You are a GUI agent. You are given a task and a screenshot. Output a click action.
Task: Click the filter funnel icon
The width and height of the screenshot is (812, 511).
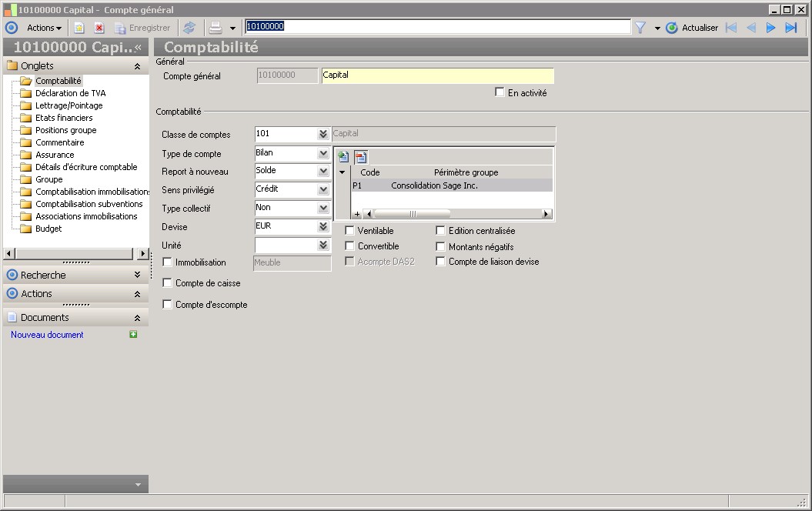click(x=640, y=28)
